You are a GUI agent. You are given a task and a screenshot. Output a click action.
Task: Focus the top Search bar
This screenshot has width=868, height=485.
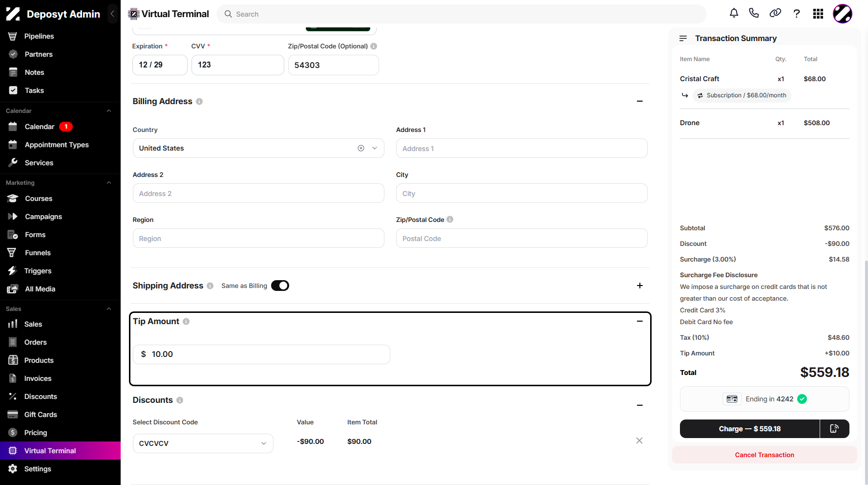click(x=462, y=14)
